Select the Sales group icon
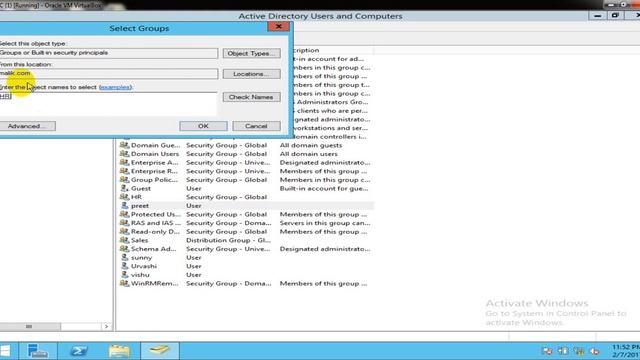Viewport: 640px width, 360px height. [124, 240]
